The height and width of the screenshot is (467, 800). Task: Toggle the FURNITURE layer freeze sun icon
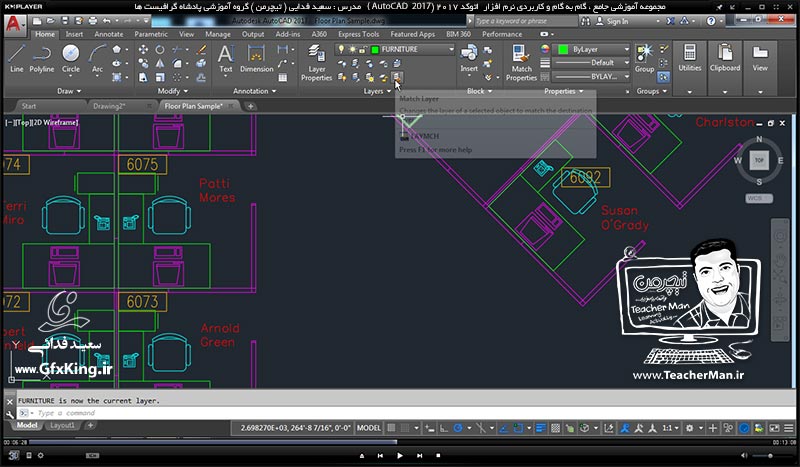pos(352,50)
